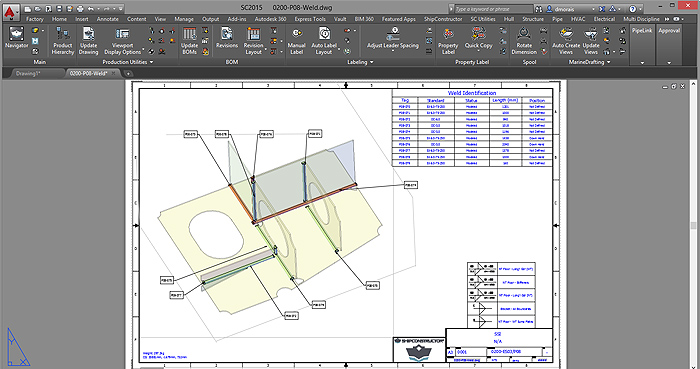The width and height of the screenshot is (700, 369).
Task: Switch to the Structure ribbon tab
Action: 533,19
